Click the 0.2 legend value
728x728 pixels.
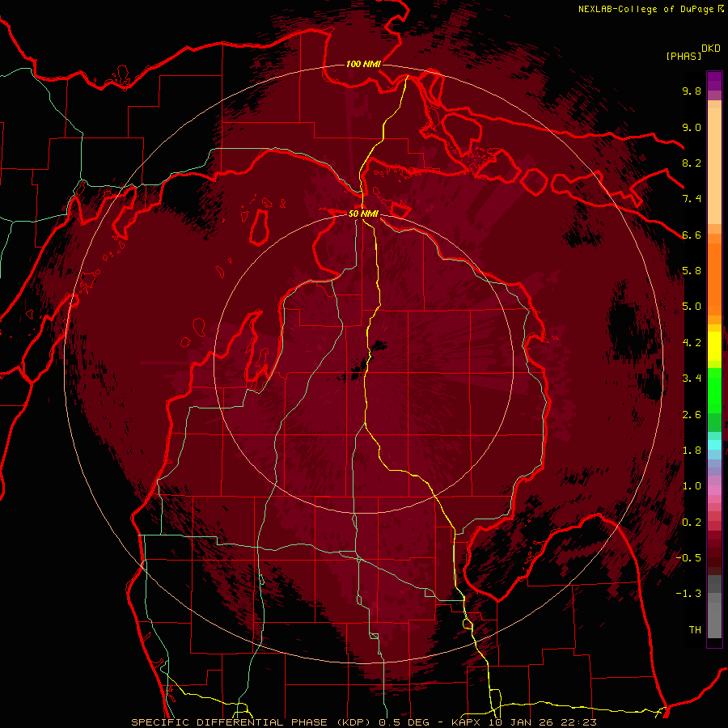tap(692, 523)
